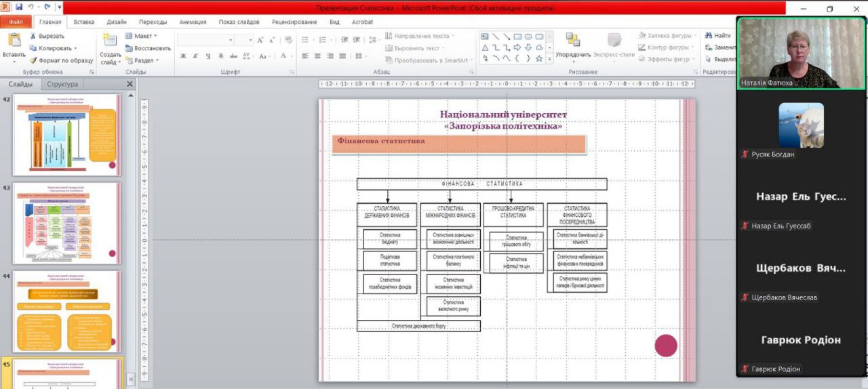The width and height of the screenshot is (868, 389).
Task: Select the Format Painter (Формат по образцу) tool
Action: coord(33,60)
